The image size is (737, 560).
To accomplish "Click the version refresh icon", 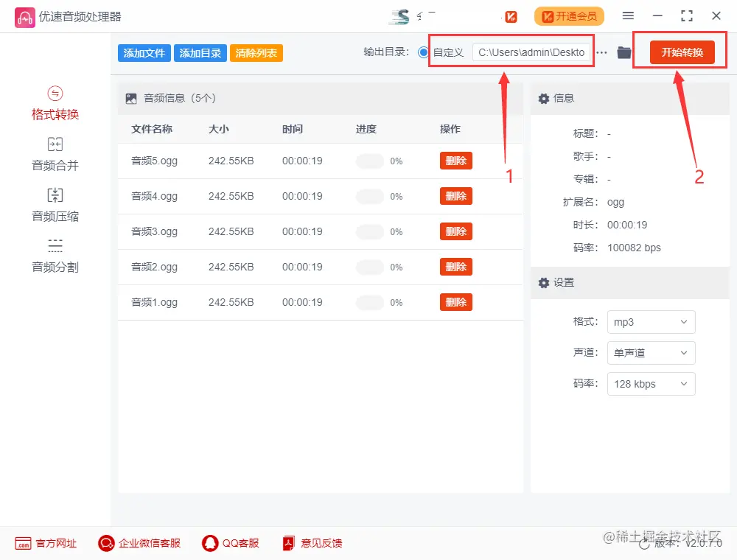I will pyautogui.click(x=644, y=544).
